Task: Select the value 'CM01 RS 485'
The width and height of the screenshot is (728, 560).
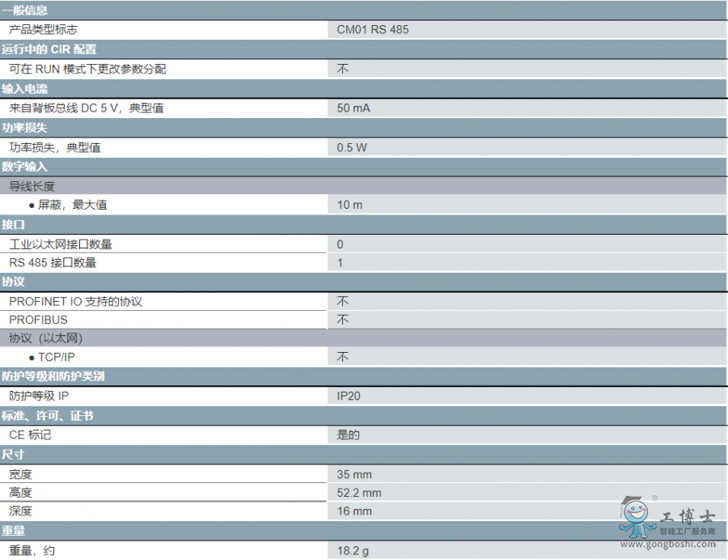Action: click(372, 30)
